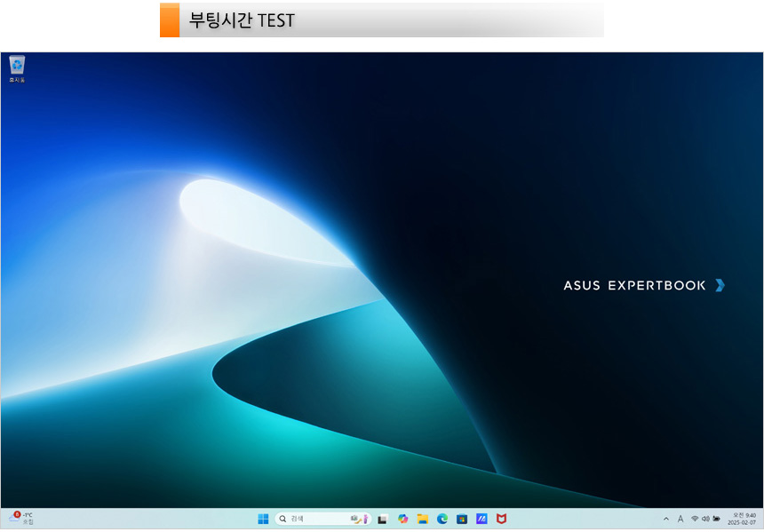Image resolution: width=764 pixels, height=532 pixels.
Task: Open the weather widget showing -1°C
Action: point(21,519)
